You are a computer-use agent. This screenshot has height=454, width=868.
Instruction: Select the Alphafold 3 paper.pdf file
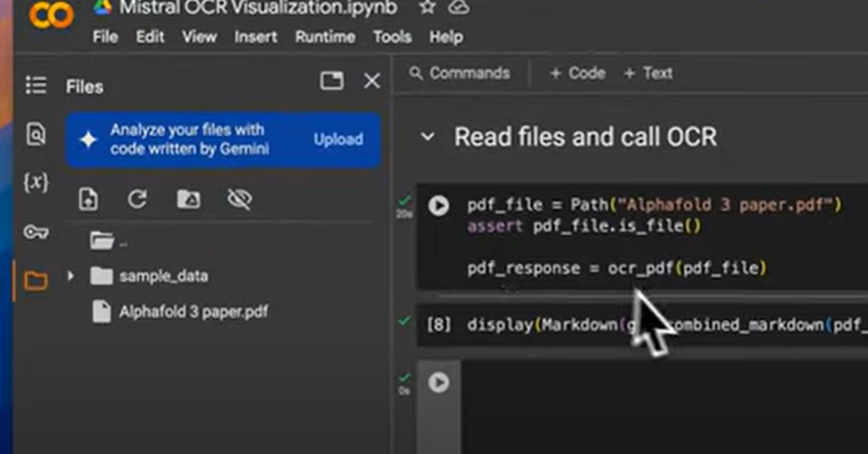[193, 312]
